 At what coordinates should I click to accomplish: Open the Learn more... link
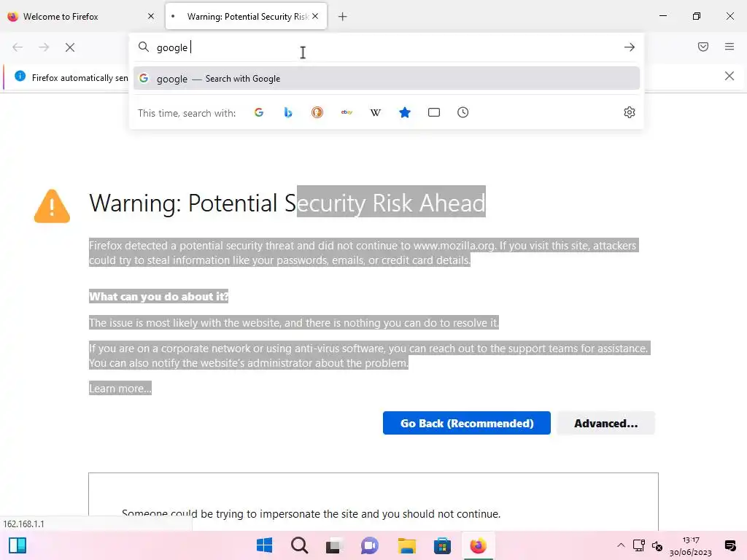[x=120, y=389]
